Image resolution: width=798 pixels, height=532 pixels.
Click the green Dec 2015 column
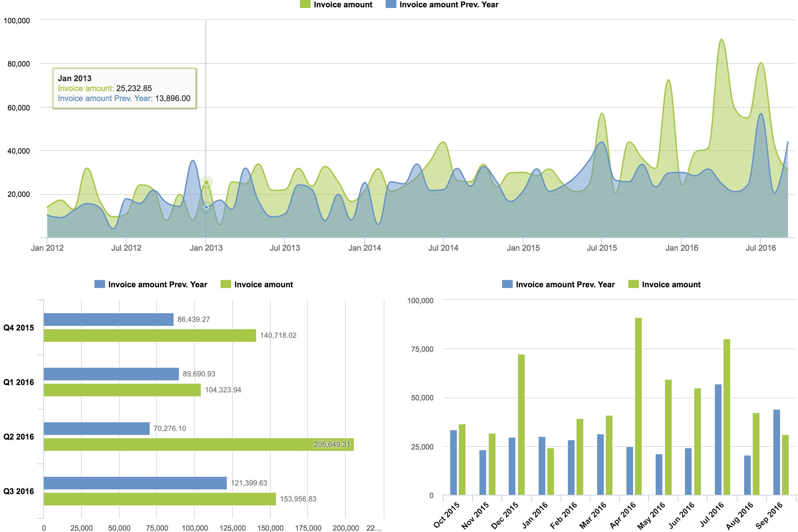(521, 424)
